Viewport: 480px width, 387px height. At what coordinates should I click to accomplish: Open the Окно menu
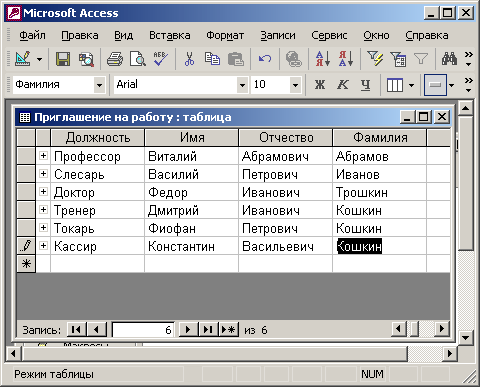376,35
